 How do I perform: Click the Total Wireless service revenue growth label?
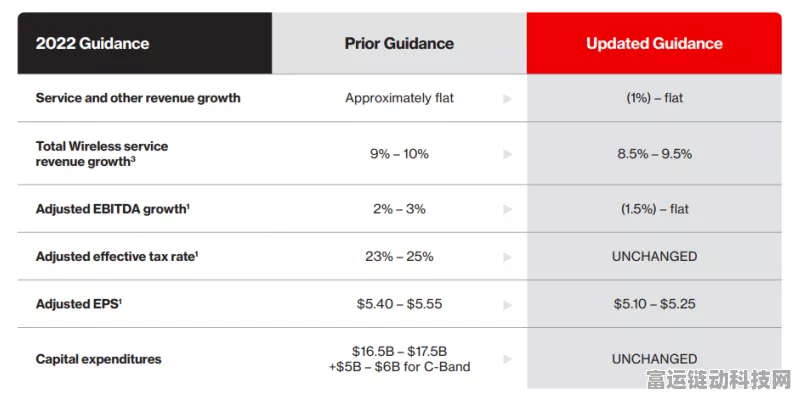pyautogui.click(x=102, y=154)
